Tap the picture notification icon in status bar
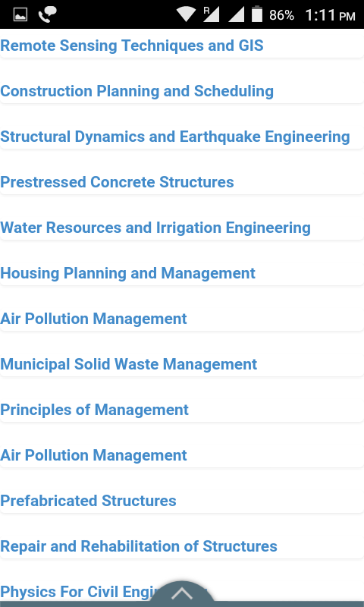 point(20,14)
